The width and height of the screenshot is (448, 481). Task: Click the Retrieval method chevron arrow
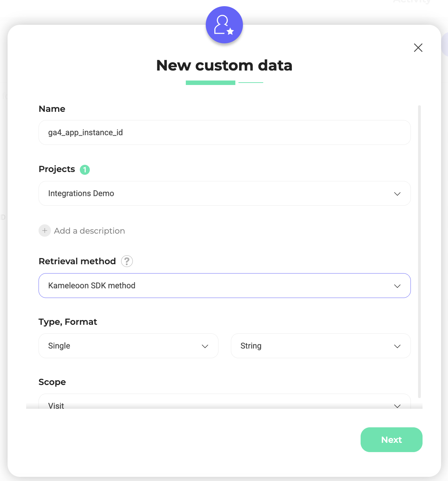point(397,286)
